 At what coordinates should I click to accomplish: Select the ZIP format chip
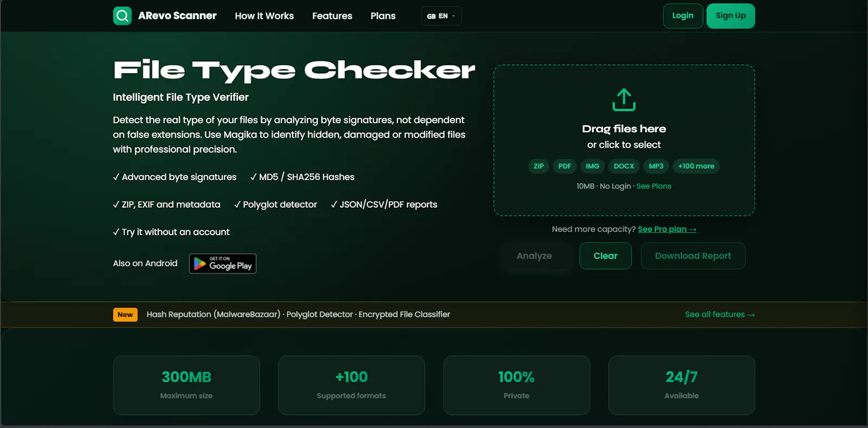click(x=539, y=166)
